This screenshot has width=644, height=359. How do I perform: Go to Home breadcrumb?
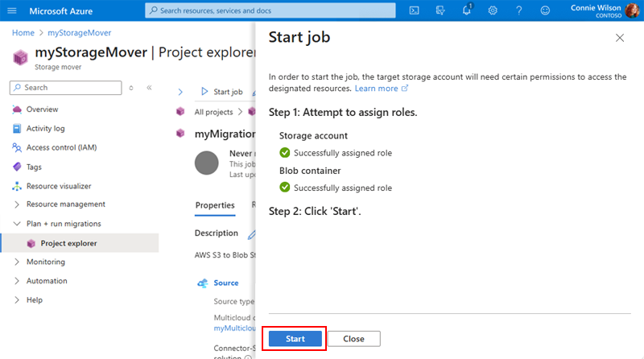[23, 33]
